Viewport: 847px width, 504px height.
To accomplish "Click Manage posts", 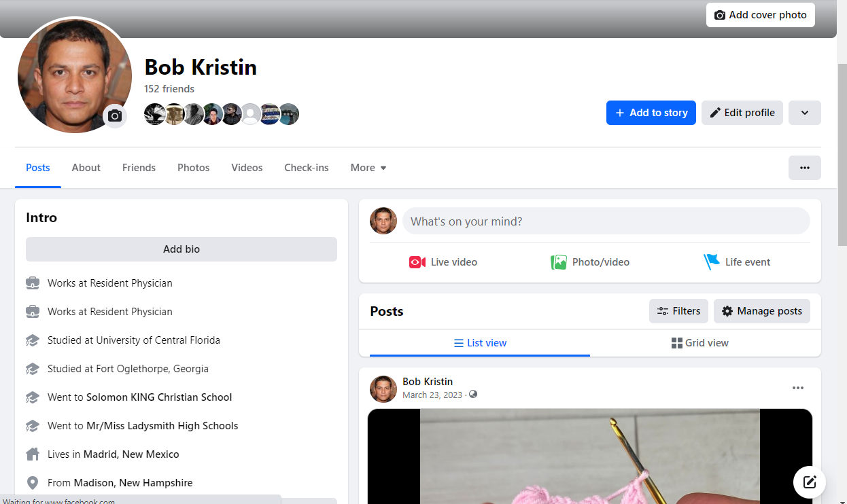I will 762,311.
